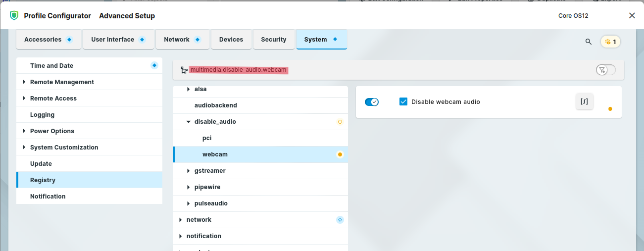Click the search magnifier icon
Screen dimensions: 644x251
point(588,42)
